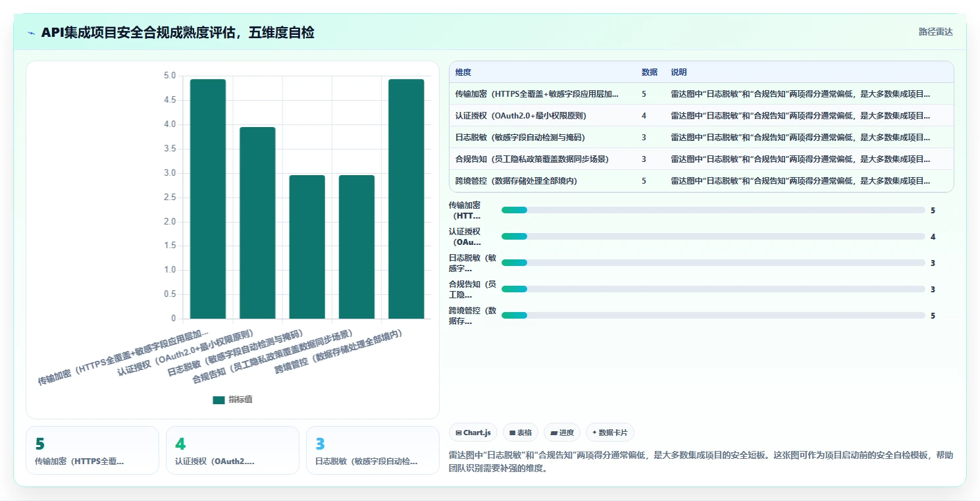Click the 数据 column header

tap(650, 72)
